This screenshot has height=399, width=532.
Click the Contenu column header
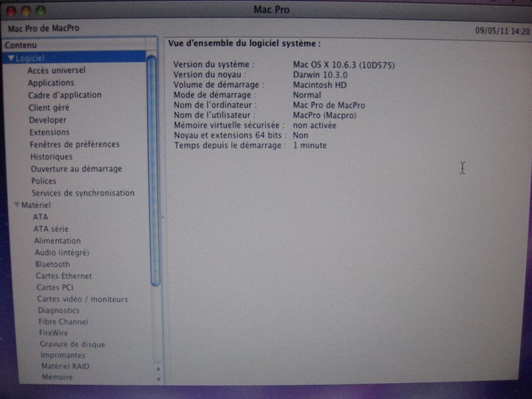tap(74, 45)
